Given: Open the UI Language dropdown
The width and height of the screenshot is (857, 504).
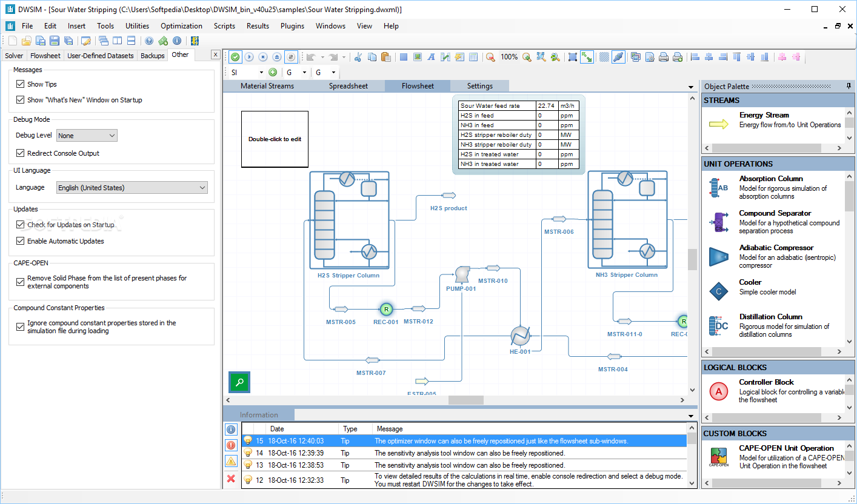Looking at the screenshot, I should coord(132,188).
